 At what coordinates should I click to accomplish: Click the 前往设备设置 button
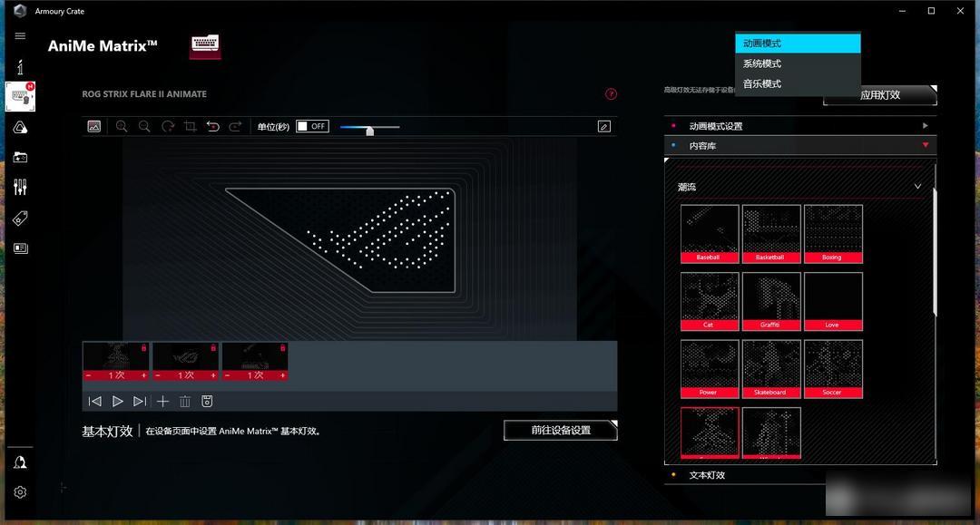click(x=561, y=430)
